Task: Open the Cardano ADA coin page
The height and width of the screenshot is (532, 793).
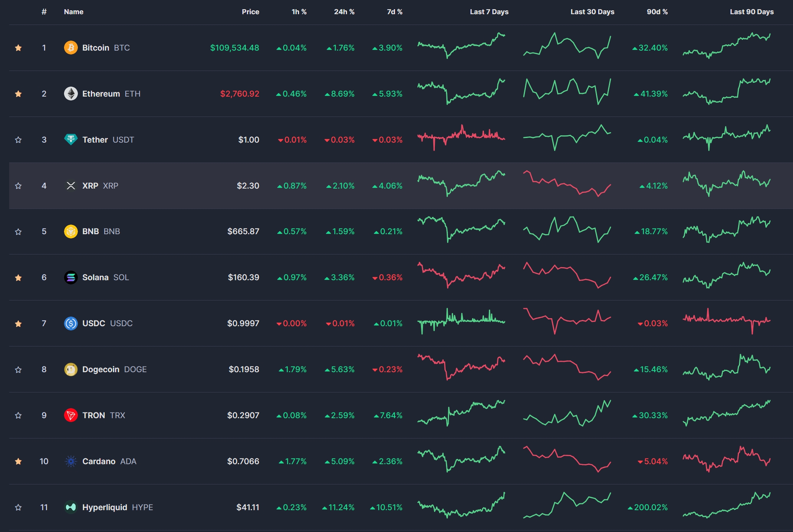Action: coord(99,461)
